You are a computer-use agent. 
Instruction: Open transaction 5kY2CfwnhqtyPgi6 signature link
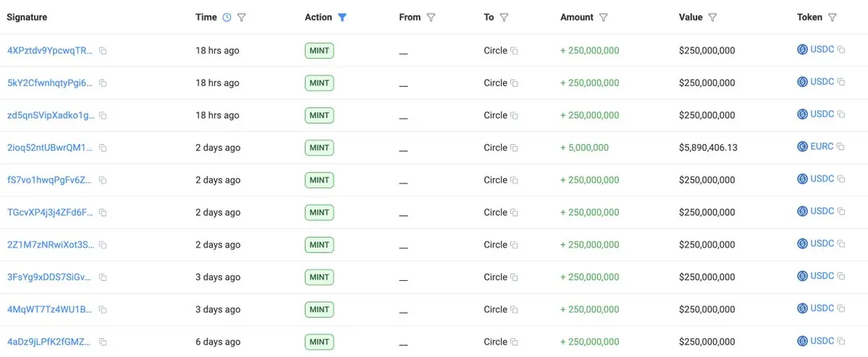[50, 83]
